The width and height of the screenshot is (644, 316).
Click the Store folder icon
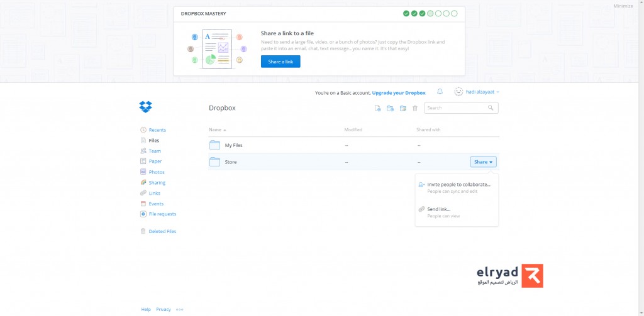click(x=214, y=161)
